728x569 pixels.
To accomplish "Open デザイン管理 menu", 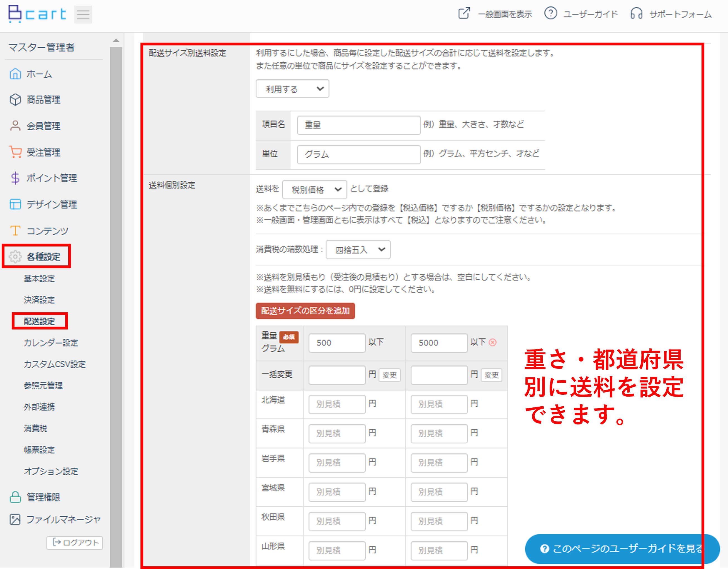I will (x=52, y=204).
